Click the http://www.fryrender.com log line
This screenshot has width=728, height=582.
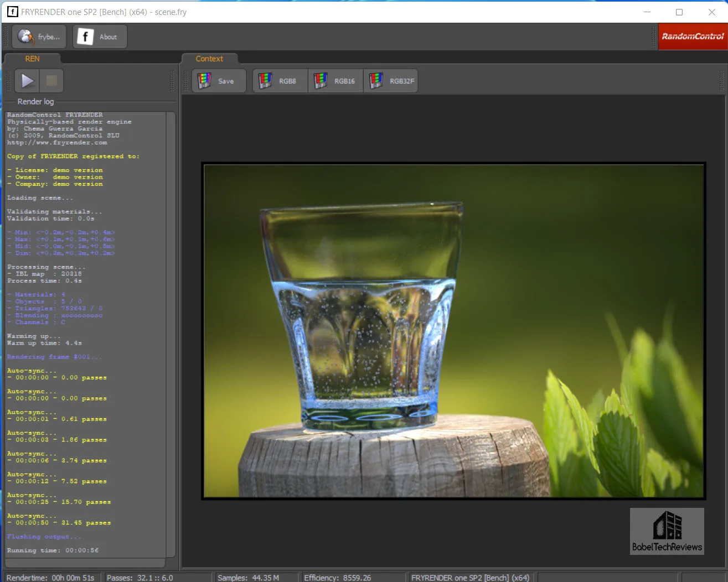coord(57,143)
